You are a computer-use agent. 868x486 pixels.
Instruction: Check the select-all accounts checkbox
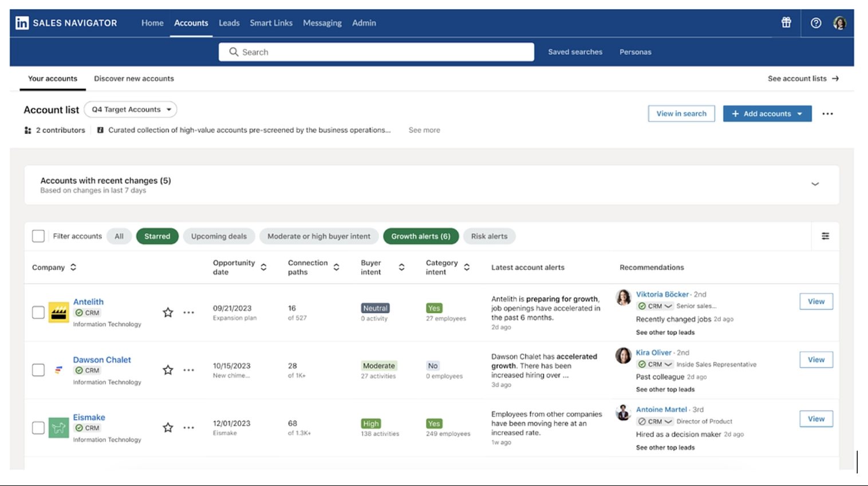point(38,236)
